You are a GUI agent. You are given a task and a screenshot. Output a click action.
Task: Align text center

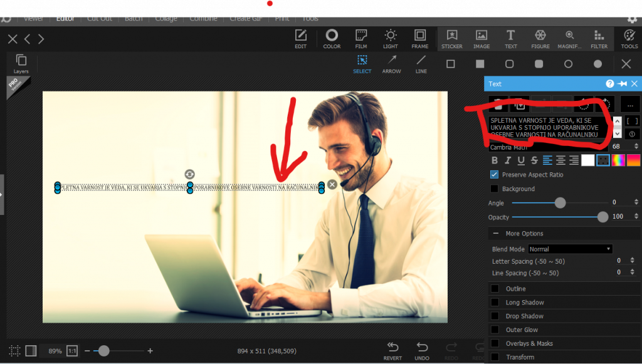point(560,160)
